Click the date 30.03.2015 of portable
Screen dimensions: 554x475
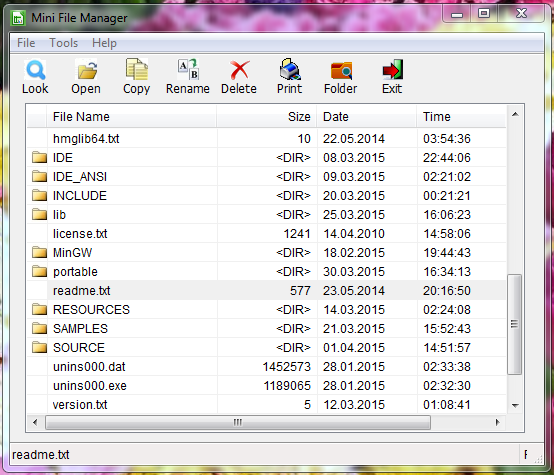354,272
